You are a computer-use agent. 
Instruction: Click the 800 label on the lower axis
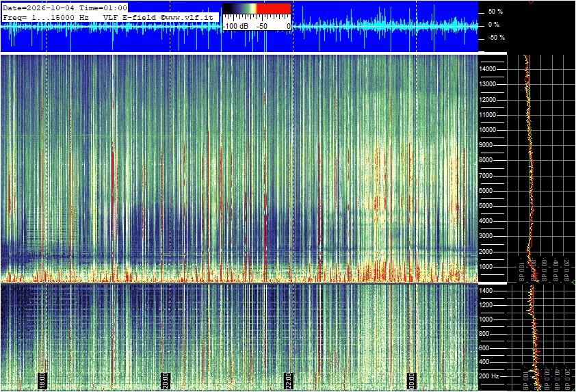(x=484, y=334)
